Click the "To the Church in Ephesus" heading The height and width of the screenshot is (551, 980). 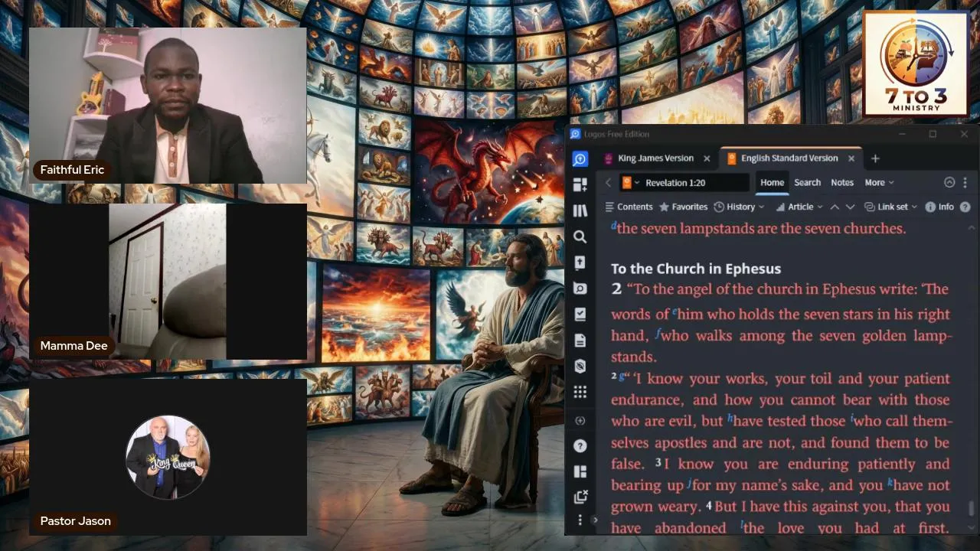point(696,269)
